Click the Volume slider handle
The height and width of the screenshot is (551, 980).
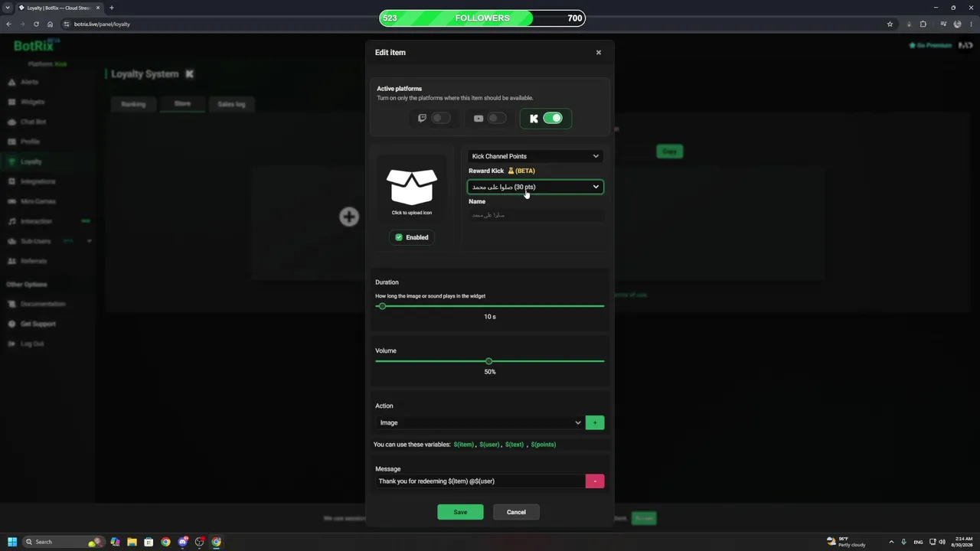click(488, 361)
